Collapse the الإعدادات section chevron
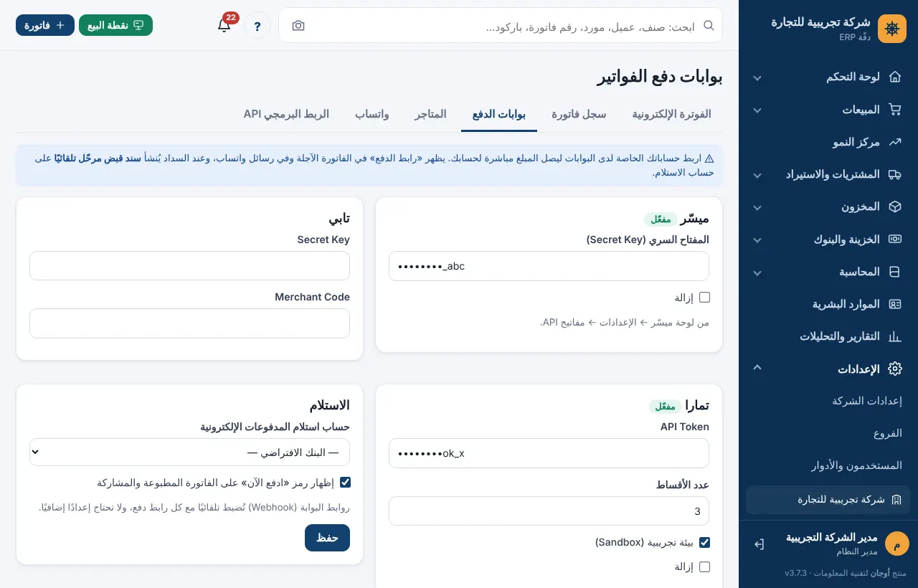Screen dimensions: 918x588 pyautogui.click(x=757, y=368)
